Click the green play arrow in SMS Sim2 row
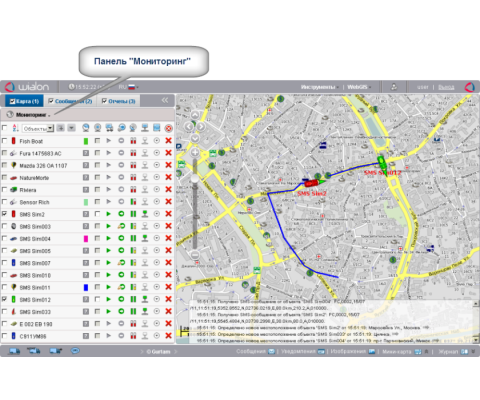Viewport: 480px width, 400px height. coord(109,214)
